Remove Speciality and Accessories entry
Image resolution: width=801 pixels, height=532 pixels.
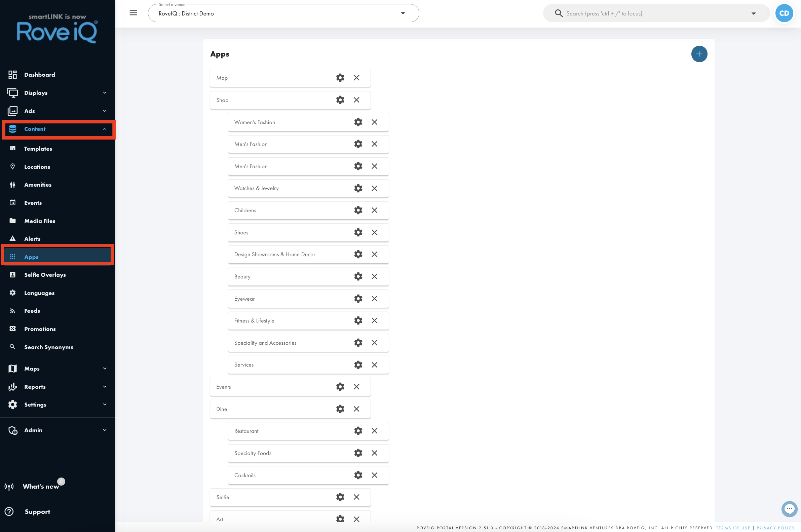click(374, 343)
